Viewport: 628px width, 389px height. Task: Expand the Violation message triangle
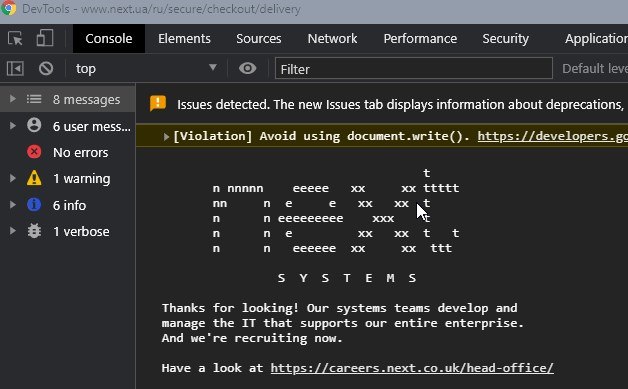pos(166,137)
